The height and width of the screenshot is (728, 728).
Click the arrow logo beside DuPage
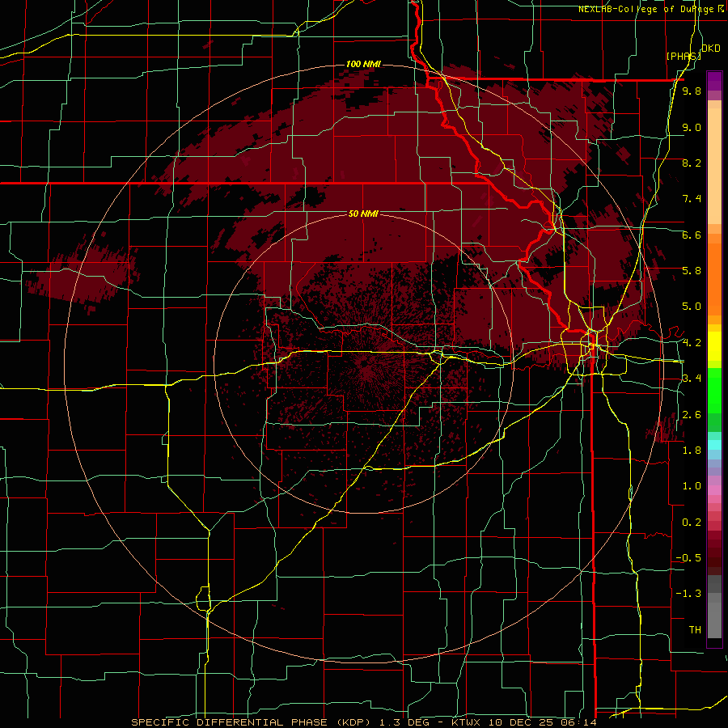click(x=721, y=9)
